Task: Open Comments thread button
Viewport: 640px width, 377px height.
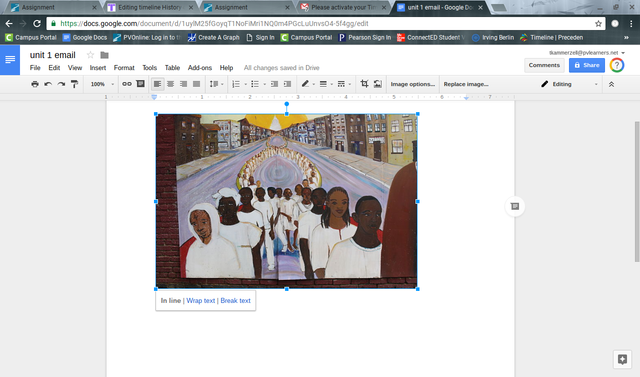Action: coord(544,65)
